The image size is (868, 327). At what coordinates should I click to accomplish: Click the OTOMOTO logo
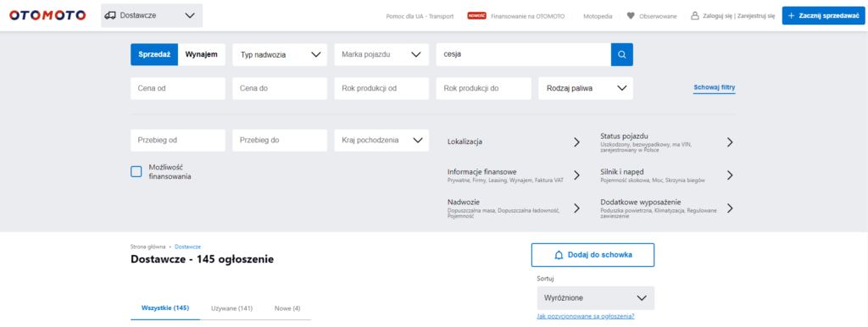pyautogui.click(x=47, y=15)
